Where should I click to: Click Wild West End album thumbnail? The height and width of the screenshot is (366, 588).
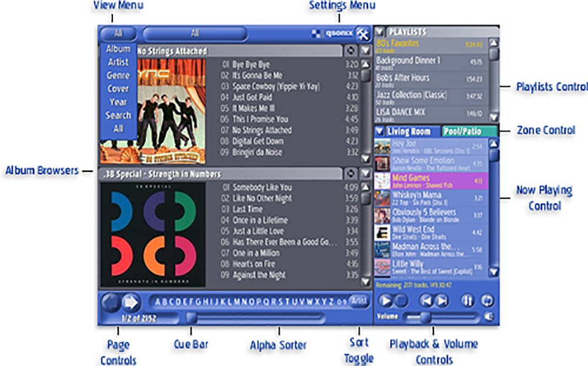click(383, 233)
